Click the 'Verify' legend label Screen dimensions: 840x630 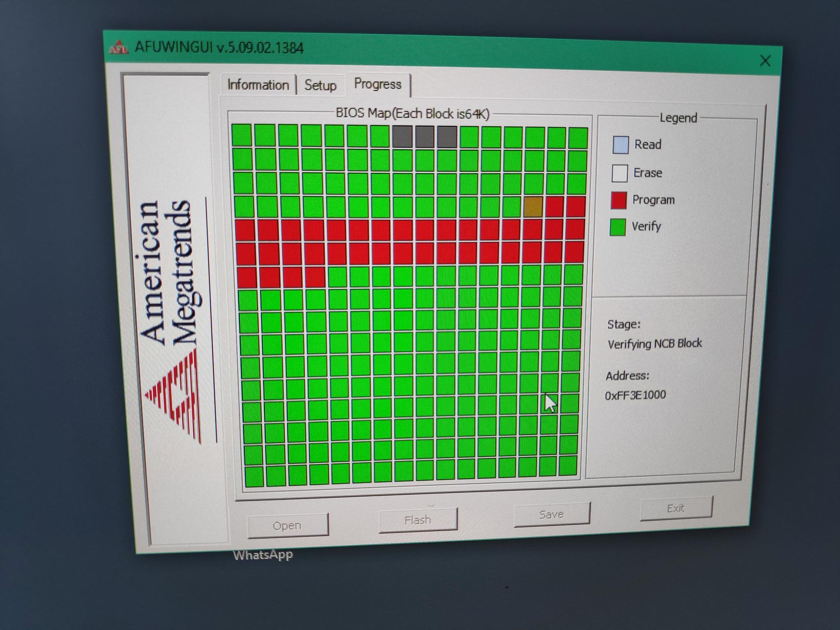click(646, 226)
